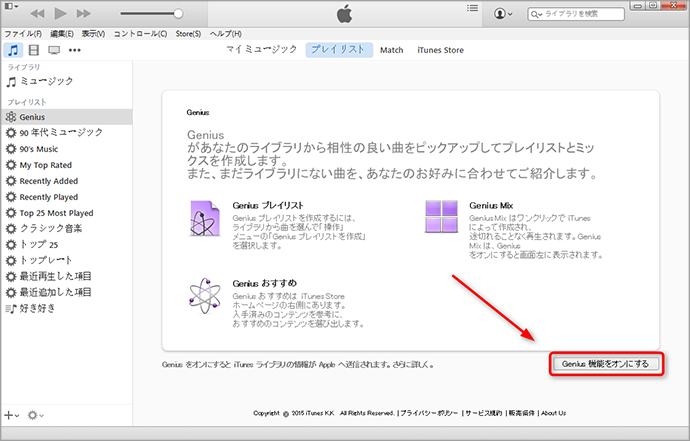Click the Genius プレイリスト heading

point(268,206)
